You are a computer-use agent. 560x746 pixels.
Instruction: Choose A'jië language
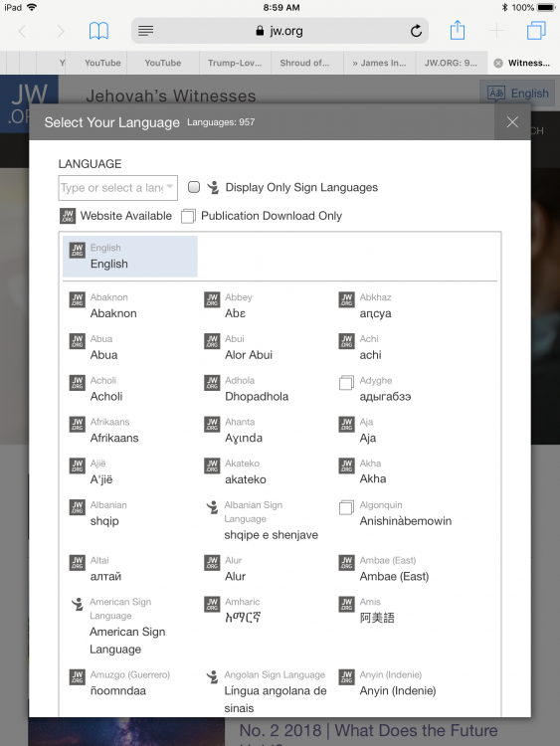point(101,479)
